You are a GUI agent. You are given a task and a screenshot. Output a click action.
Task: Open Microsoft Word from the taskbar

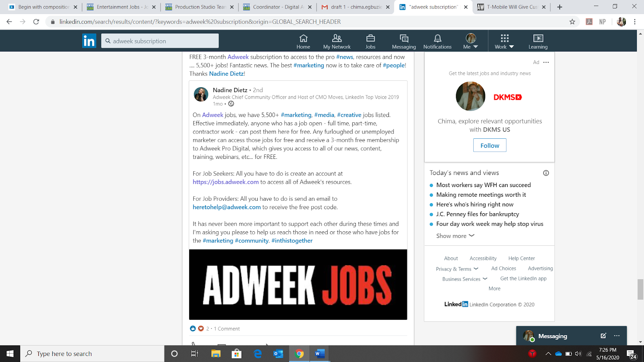point(320,354)
